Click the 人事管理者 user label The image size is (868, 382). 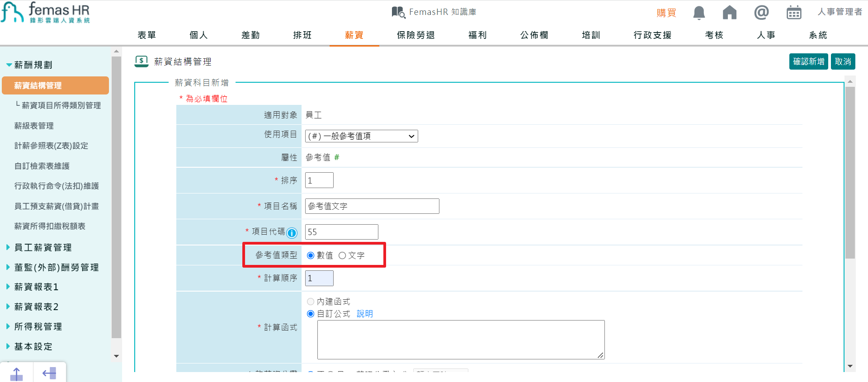click(x=840, y=12)
